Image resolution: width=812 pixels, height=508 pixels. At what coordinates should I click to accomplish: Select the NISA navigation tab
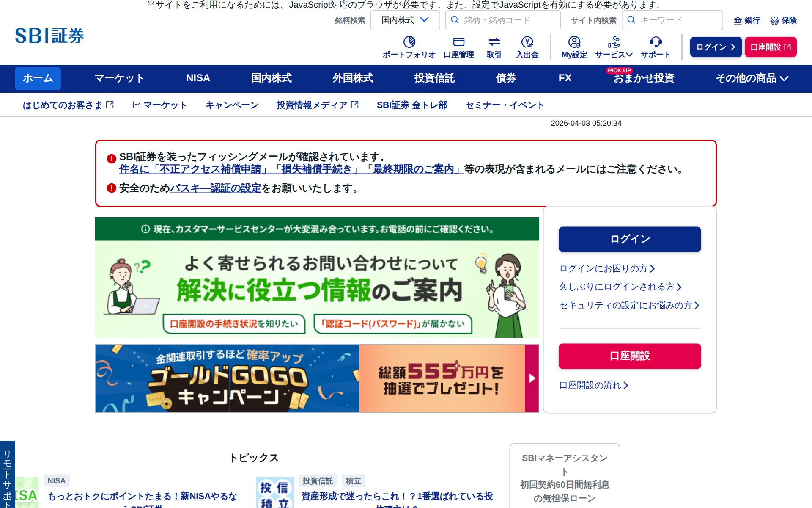[198, 78]
